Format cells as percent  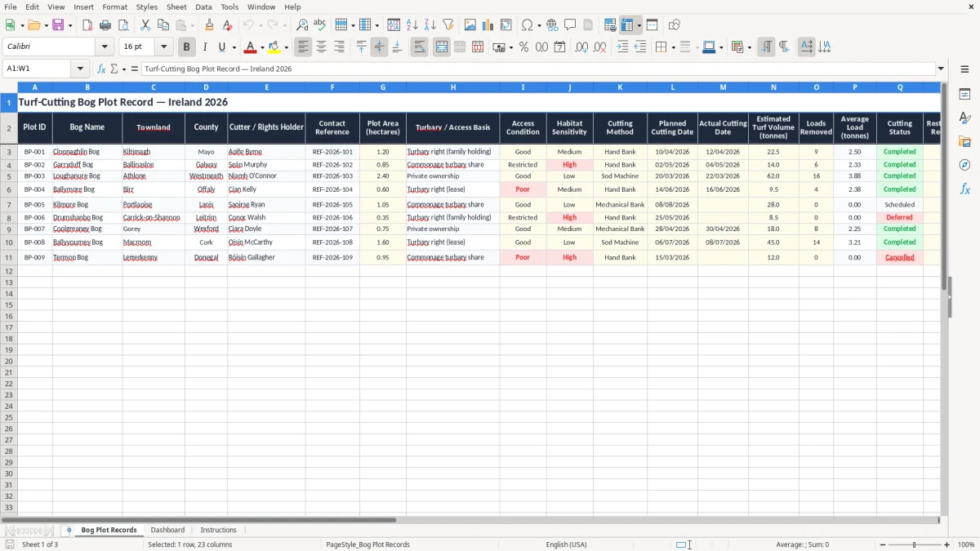tap(523, 47)
